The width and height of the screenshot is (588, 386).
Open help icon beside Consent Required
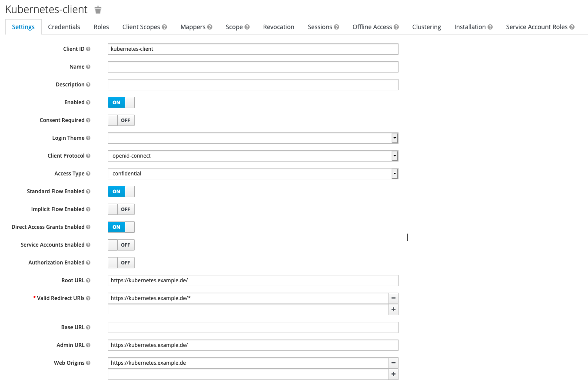click(x=88, y=120)
